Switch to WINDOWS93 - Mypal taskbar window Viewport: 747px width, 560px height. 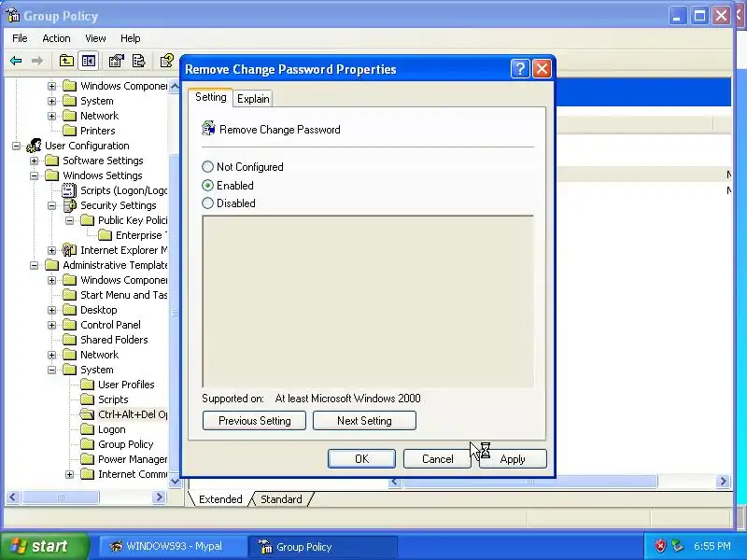173,546
